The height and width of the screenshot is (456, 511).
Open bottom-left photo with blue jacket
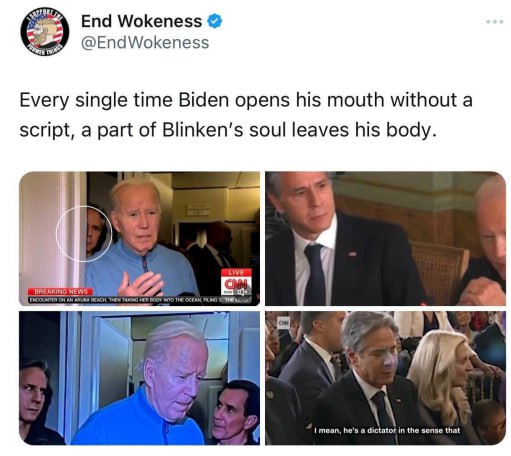(x=139, y=378)
